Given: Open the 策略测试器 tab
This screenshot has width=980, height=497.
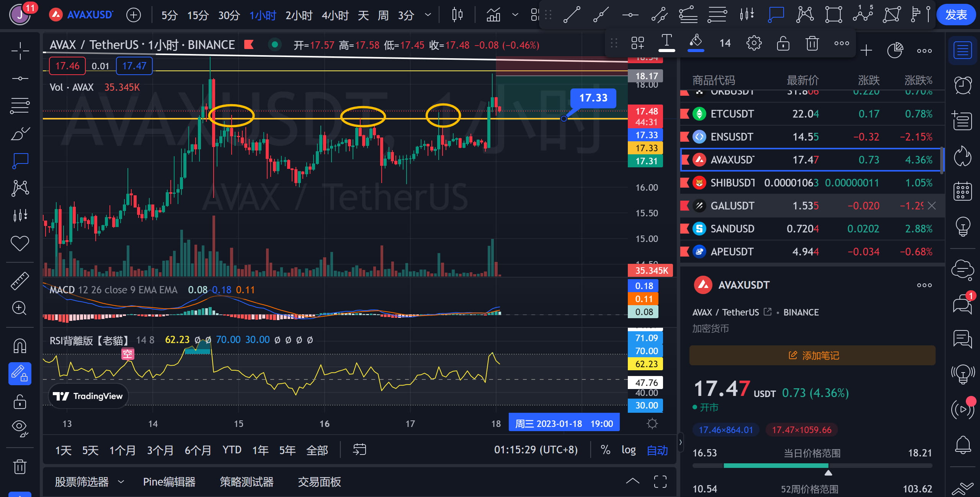Looking at the screenshot, I should coord(246,482).
